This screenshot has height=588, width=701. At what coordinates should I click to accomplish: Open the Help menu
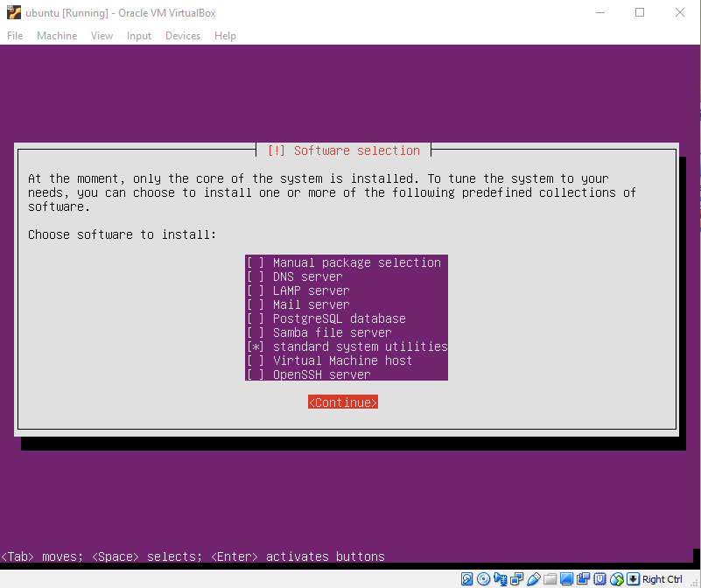coord(225,36)
